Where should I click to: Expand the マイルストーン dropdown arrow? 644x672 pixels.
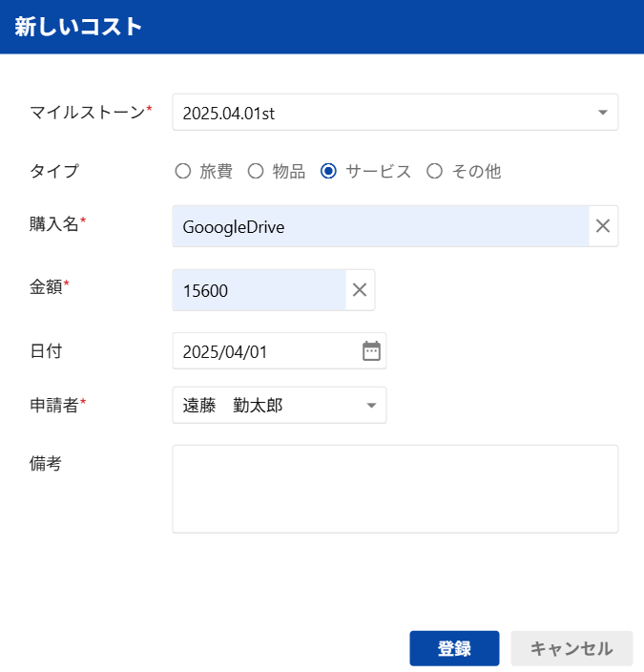click(x=603, y=113)
